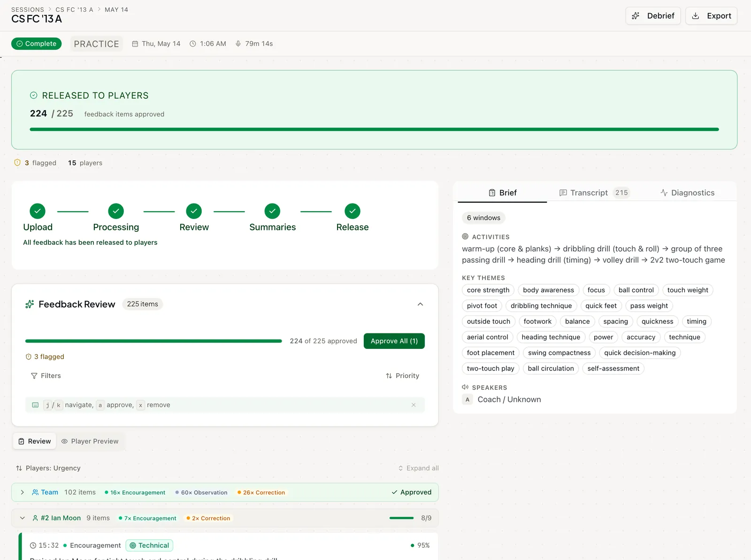The height and width of the screenshot is (560, 751).
Task: Collapse the #2 Ian Moon row
Action: click(x=22, y=518)
